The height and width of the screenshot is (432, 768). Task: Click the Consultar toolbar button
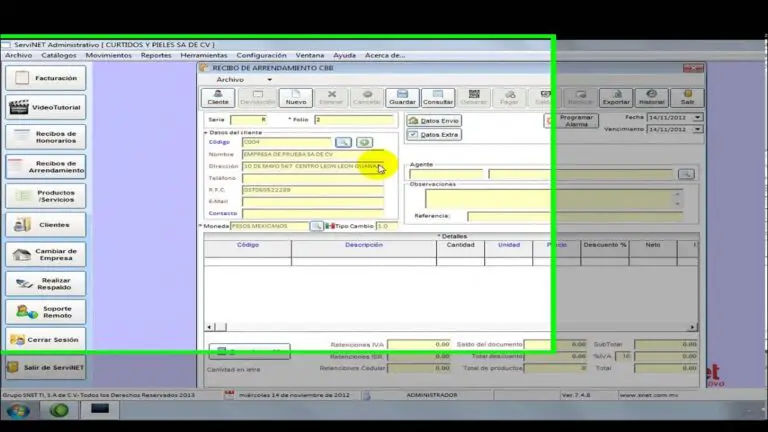438,97
